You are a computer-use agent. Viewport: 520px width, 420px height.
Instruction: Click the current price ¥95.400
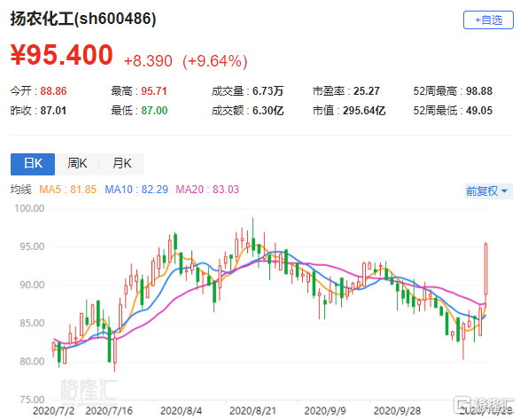click(62, 55)
